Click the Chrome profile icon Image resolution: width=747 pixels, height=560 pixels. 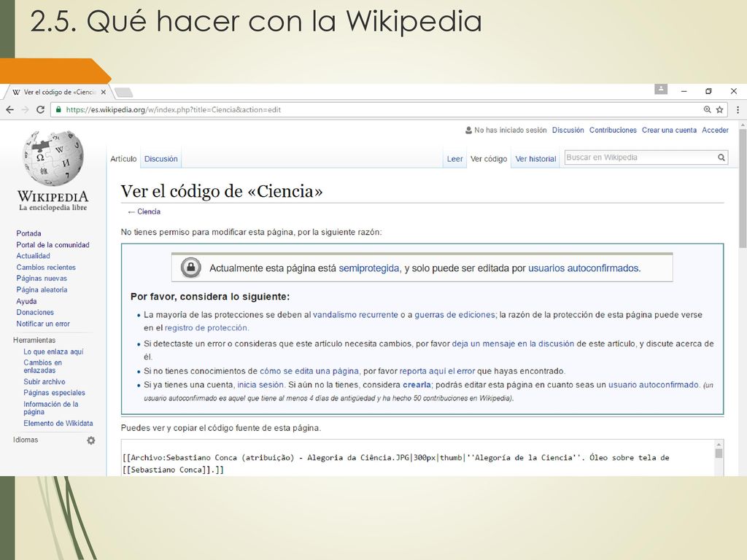(661, 89)
